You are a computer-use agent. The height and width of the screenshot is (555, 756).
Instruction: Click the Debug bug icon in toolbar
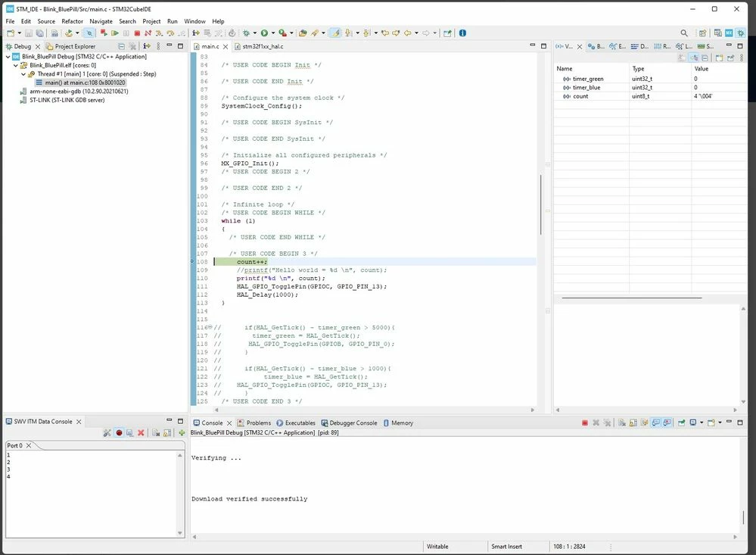click(x=246, y=33)
